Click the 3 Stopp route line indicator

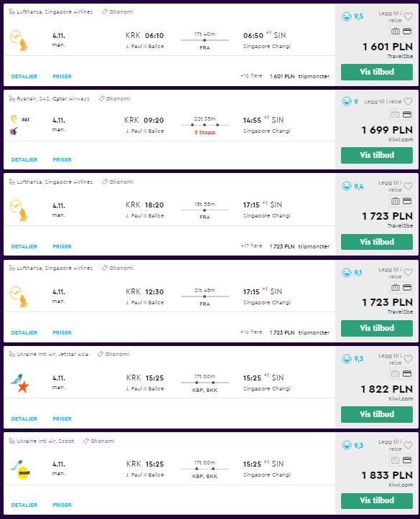pyautogui.click(x=205, y=125)
